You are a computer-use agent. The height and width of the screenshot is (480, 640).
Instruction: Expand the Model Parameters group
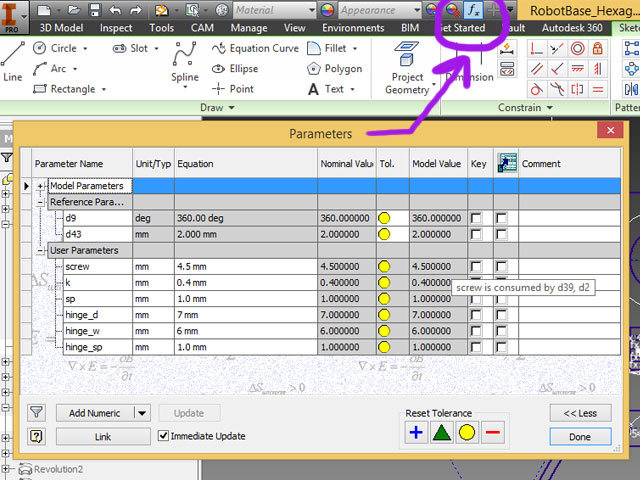(x=40, y=186)
